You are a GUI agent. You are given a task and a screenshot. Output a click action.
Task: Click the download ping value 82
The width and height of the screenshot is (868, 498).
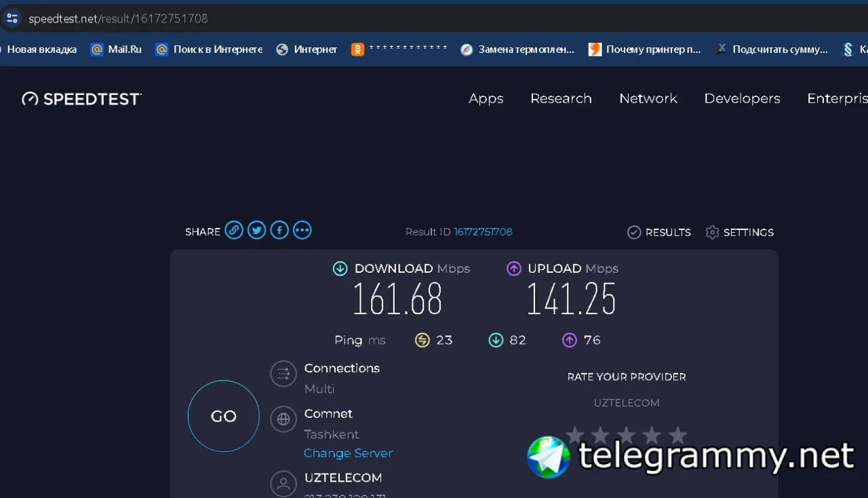point(518,340)
